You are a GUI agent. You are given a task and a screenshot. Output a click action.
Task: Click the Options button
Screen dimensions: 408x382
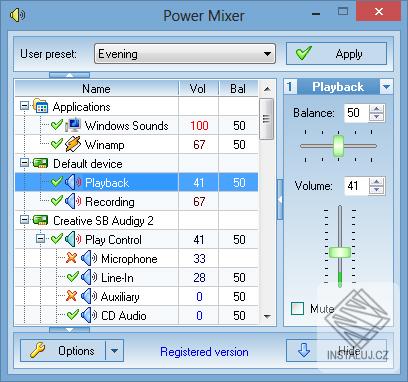(63, 351)
